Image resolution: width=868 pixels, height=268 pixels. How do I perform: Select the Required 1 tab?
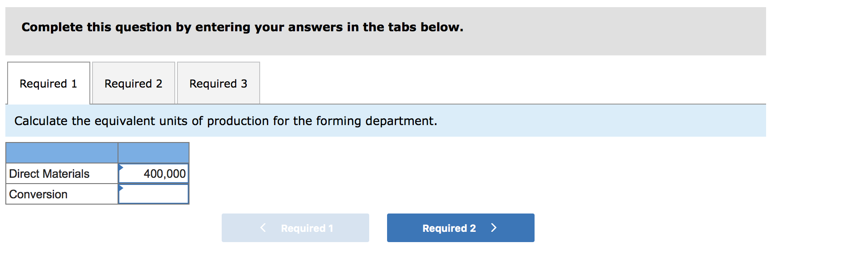pos(48,83)
